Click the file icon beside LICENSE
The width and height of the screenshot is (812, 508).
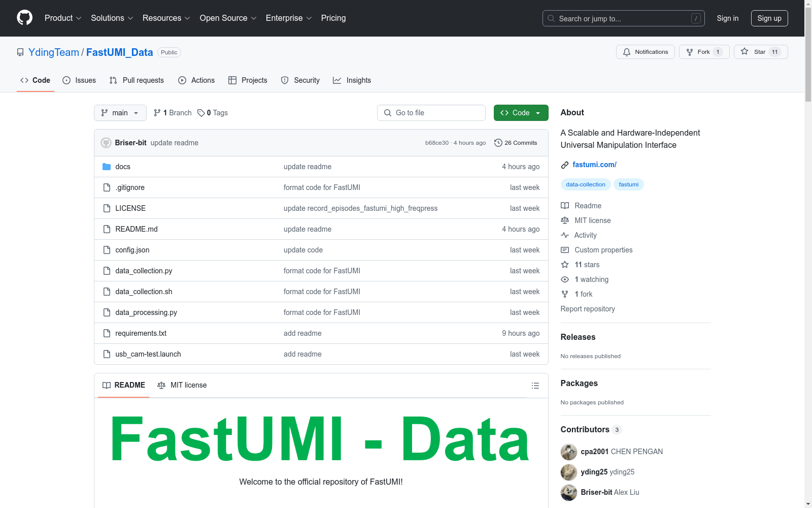click(x=107, y=208)
